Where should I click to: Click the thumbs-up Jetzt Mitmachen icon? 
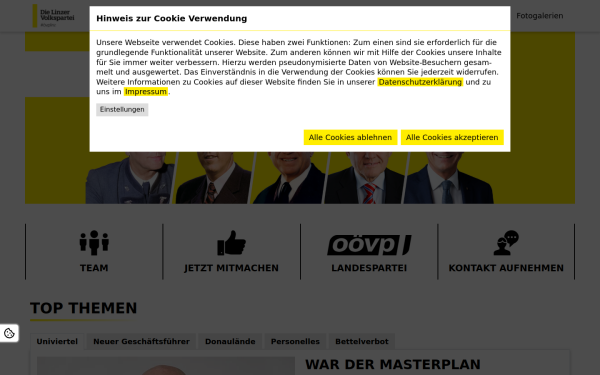[x=232, y=243]
